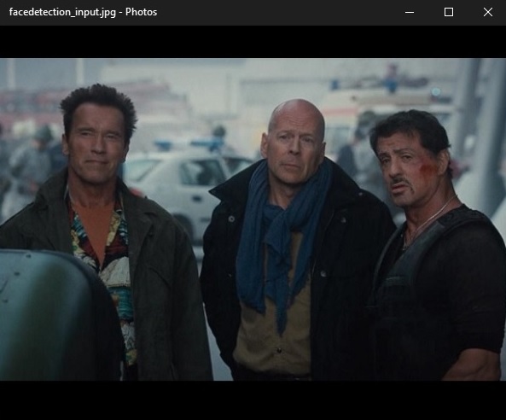The width and height of the screenshot is (506, 420).
Task: Maximize the Photos window
Action: pyautogui.click(x=449, y=12)
